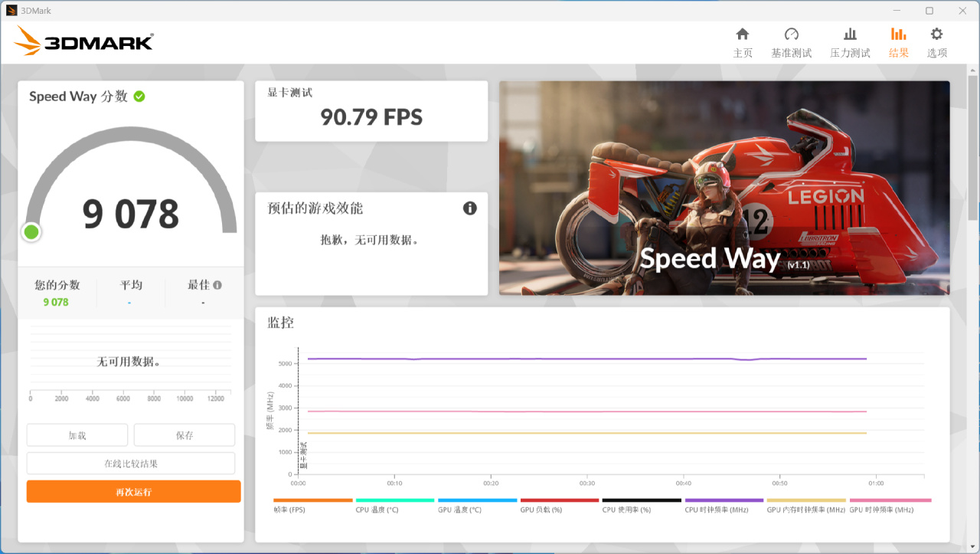980x554 pixels.
Task: Click the 显卡测试 graphics test label
Action: pyautogui.click(x=289, y=93)
